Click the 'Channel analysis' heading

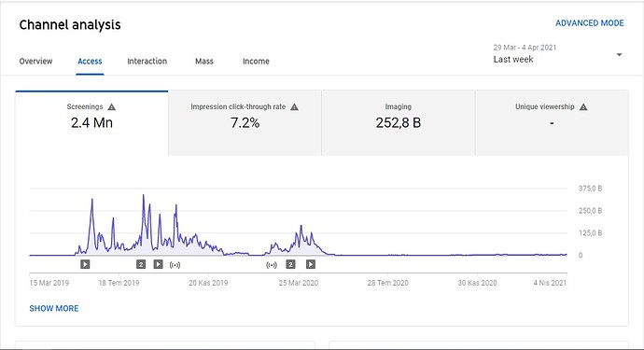coord(70,24)
